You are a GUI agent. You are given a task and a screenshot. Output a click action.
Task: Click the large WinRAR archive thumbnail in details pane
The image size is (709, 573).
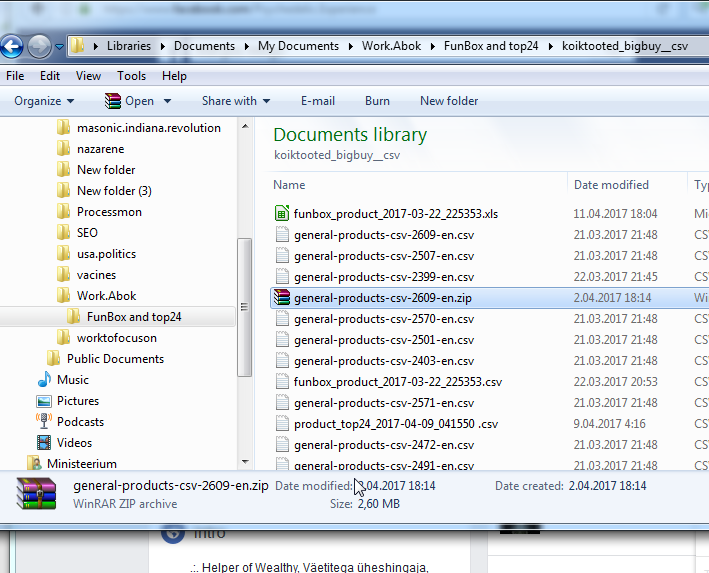click(36, 494)
